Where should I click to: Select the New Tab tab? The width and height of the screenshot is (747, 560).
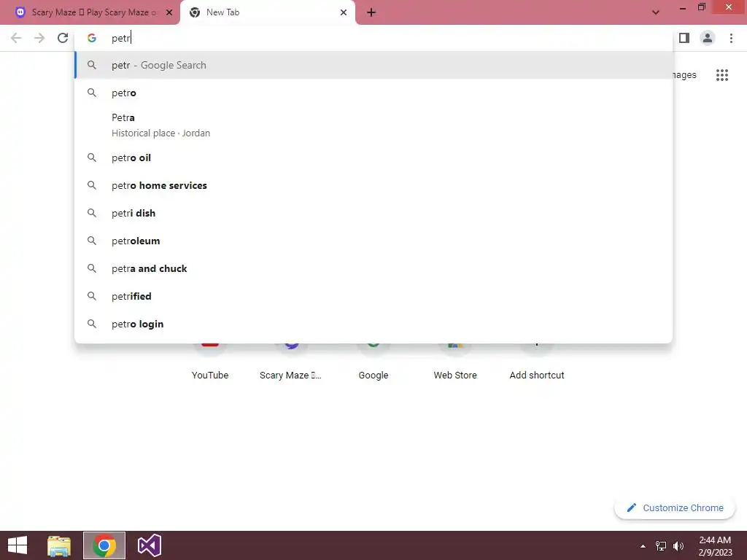coord(267,12)
